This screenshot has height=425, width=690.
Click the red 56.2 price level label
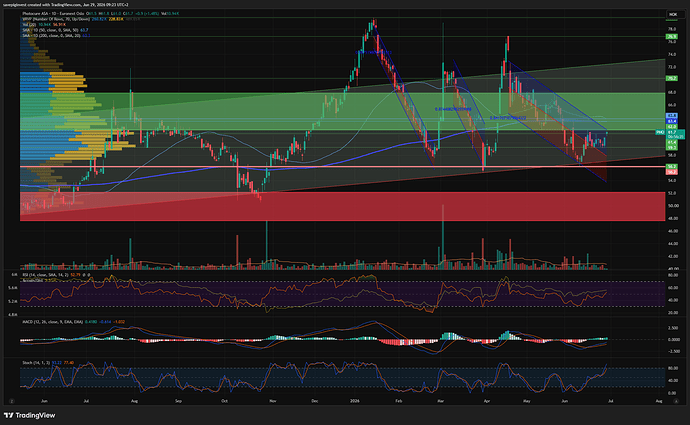click(672, 172)
